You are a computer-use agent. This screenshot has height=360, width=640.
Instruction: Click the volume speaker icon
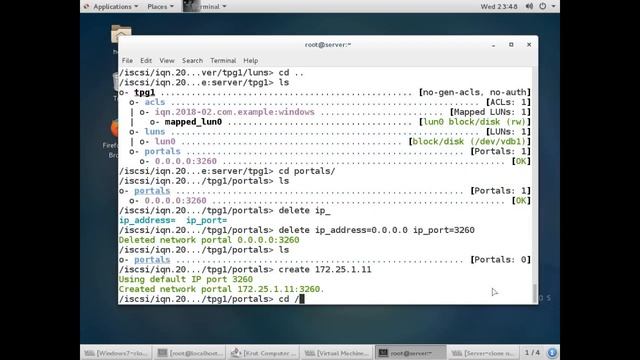529,7
